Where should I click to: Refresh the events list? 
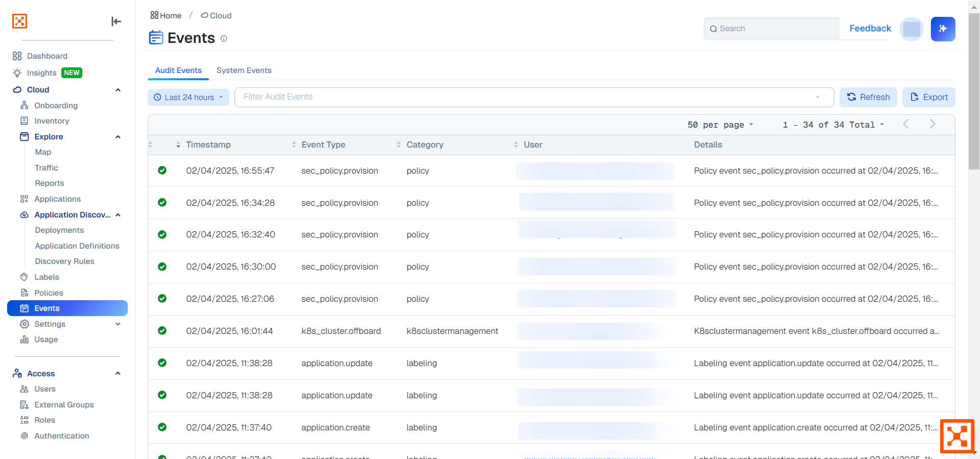point(868,98)
